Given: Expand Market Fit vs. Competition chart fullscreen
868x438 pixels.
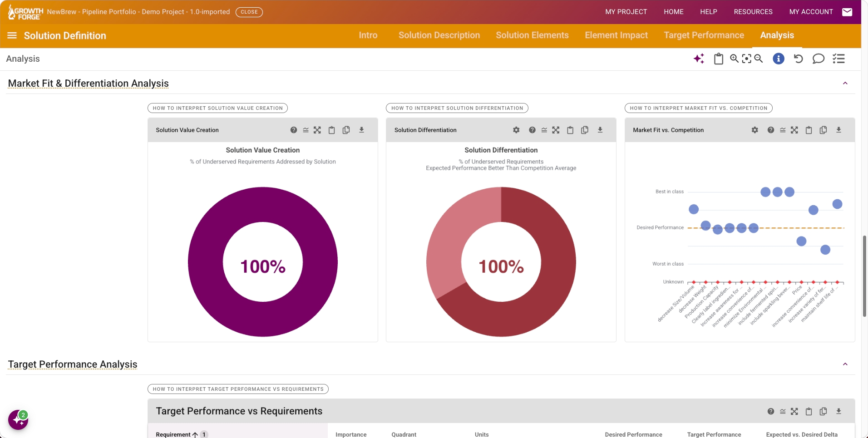Looking at the screenshot, I should [794, 130].
